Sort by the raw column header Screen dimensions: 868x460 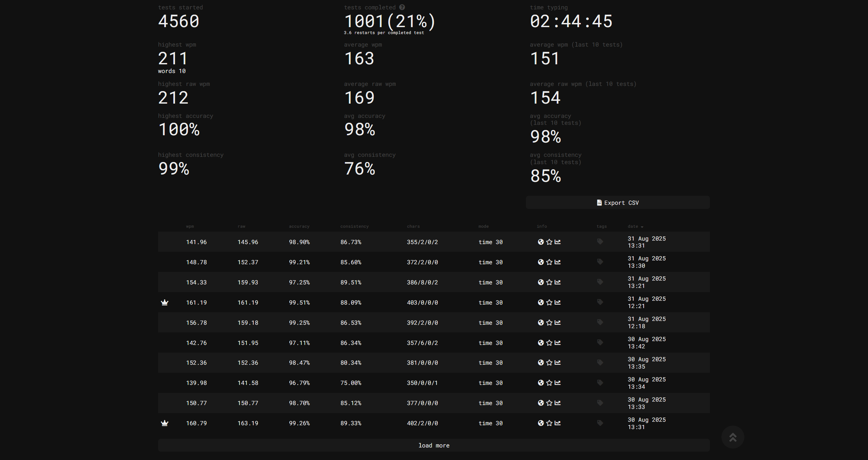click(x=241, y=226)
